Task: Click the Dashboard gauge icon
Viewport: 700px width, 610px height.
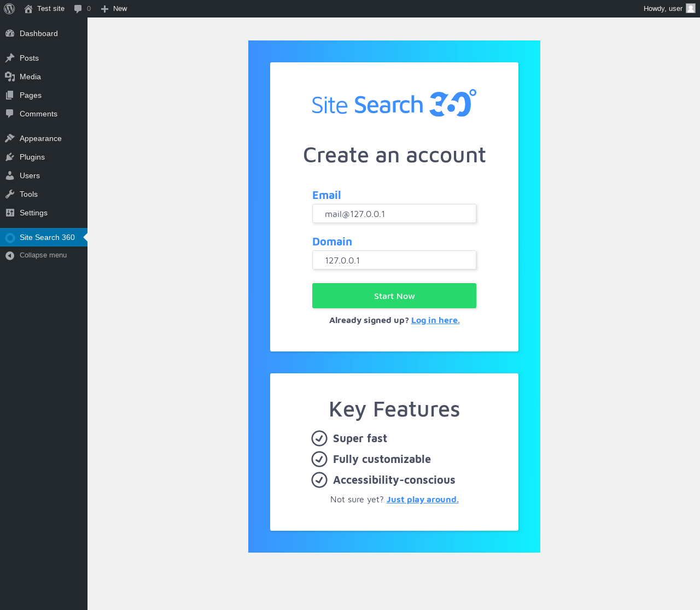Action: point(10,33)
